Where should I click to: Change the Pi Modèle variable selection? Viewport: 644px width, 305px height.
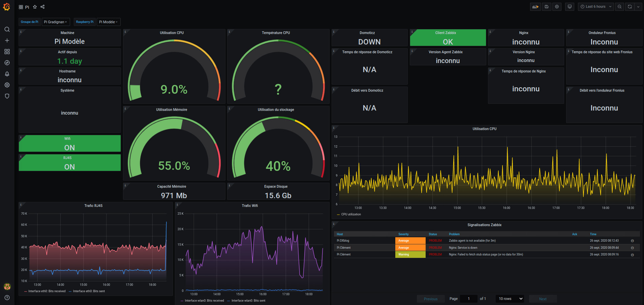click(x=109, y=22)
